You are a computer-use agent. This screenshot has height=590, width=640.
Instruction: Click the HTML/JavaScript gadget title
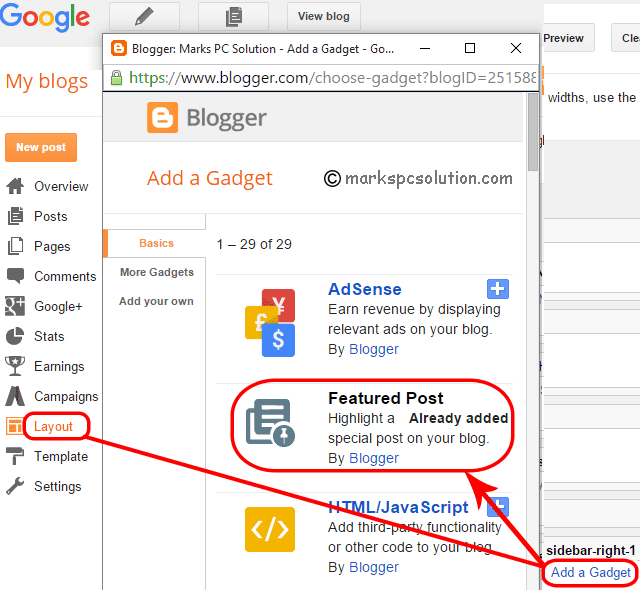398,507
